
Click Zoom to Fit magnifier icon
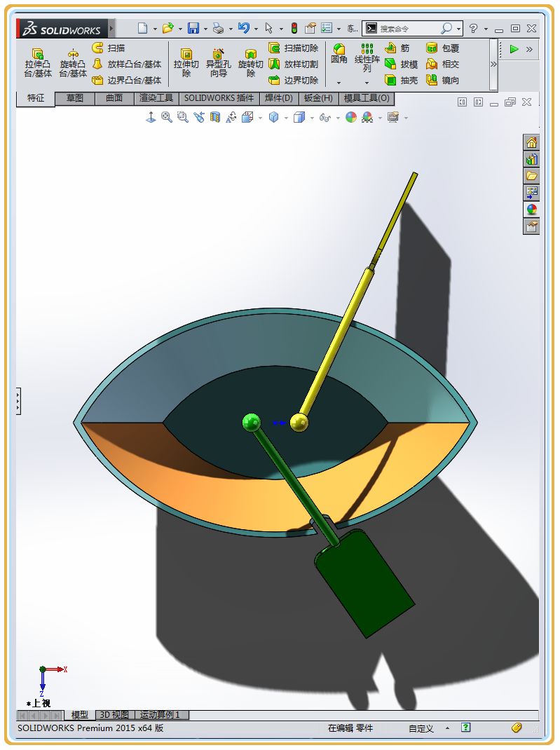[166, 117]
